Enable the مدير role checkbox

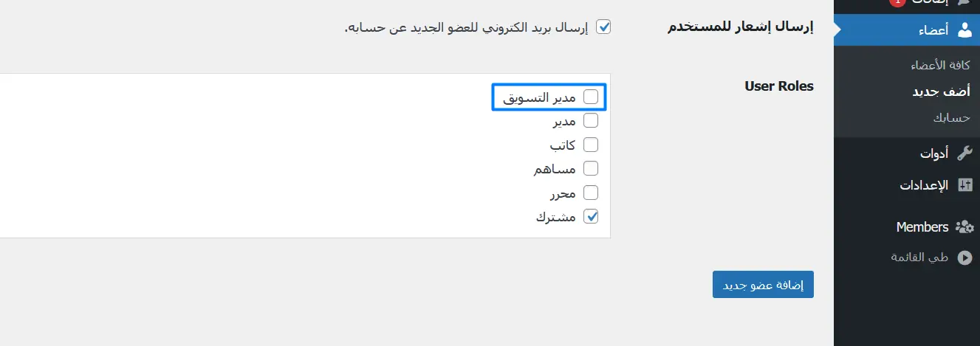(591, 120)
